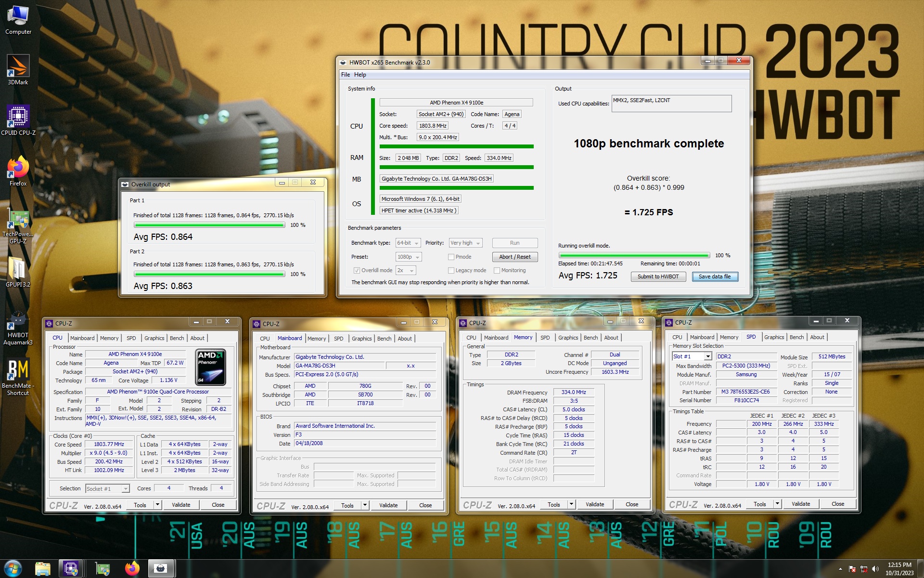Image resolution: width=924 pixels, height=578 pixels.
Task: Open the HWBOT Aquamark3 desktop shortcut
Action: [x=18, y=328]
